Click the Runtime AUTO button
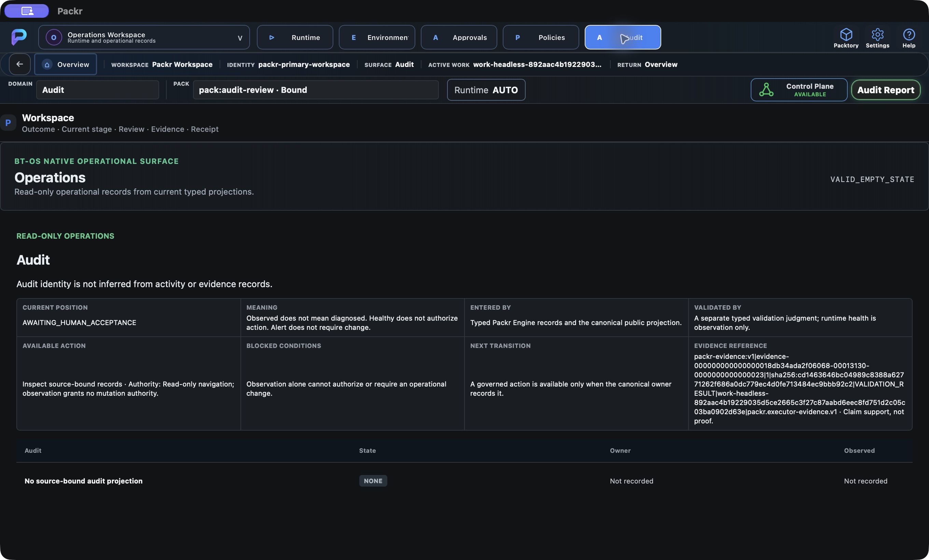This screenshot has width=929, height=560. point(486,90)
